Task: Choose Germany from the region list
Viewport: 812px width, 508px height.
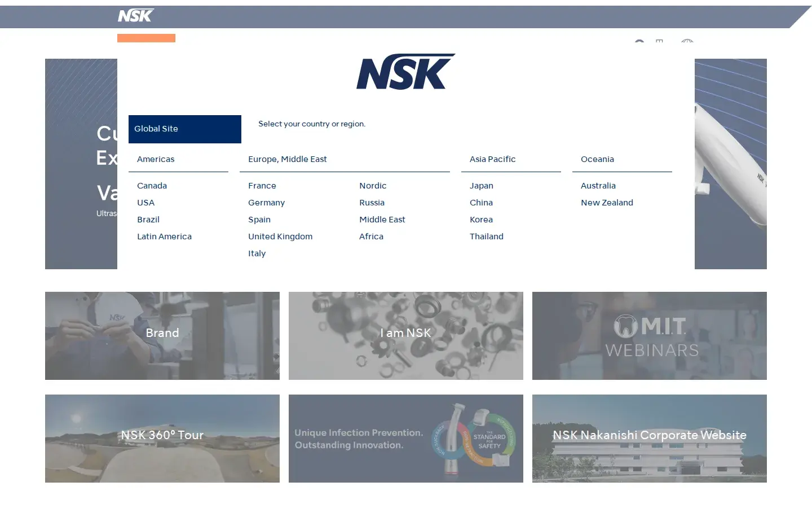Action: coord(266,203)
